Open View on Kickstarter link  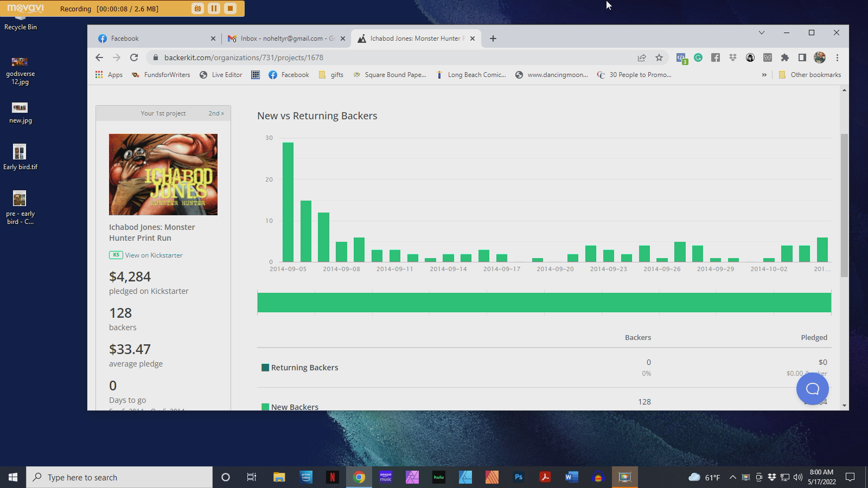tap(154, 255)
